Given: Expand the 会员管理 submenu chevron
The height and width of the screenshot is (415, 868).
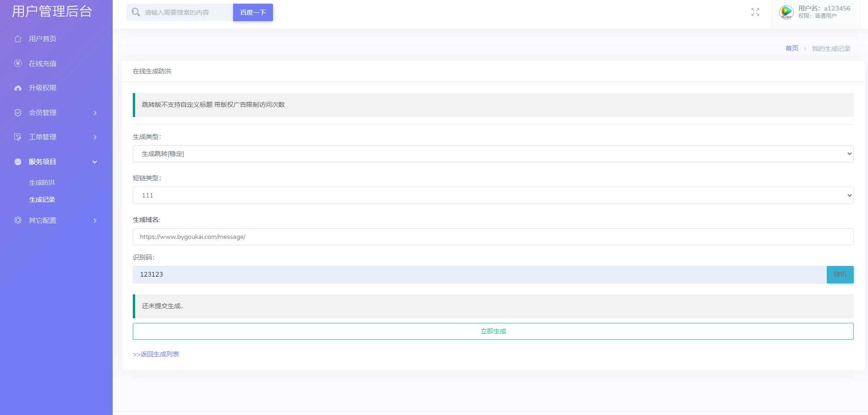Looking at the screenshot, I should [95, 113].
